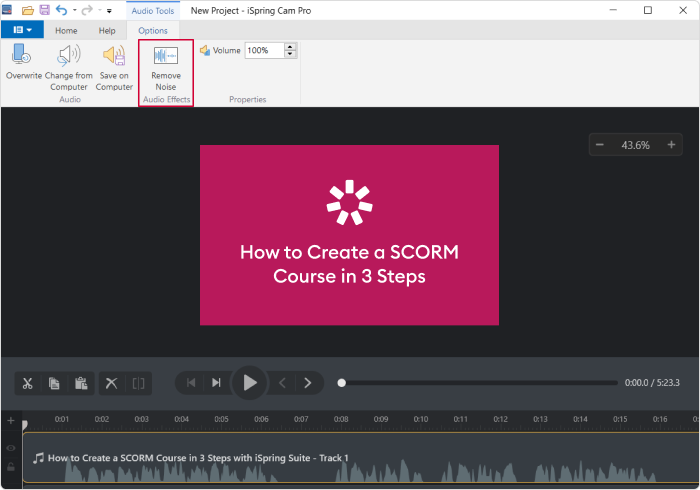Jump to the start of timeline
This screenshot has height=490, width=700.
pos(191,383)
